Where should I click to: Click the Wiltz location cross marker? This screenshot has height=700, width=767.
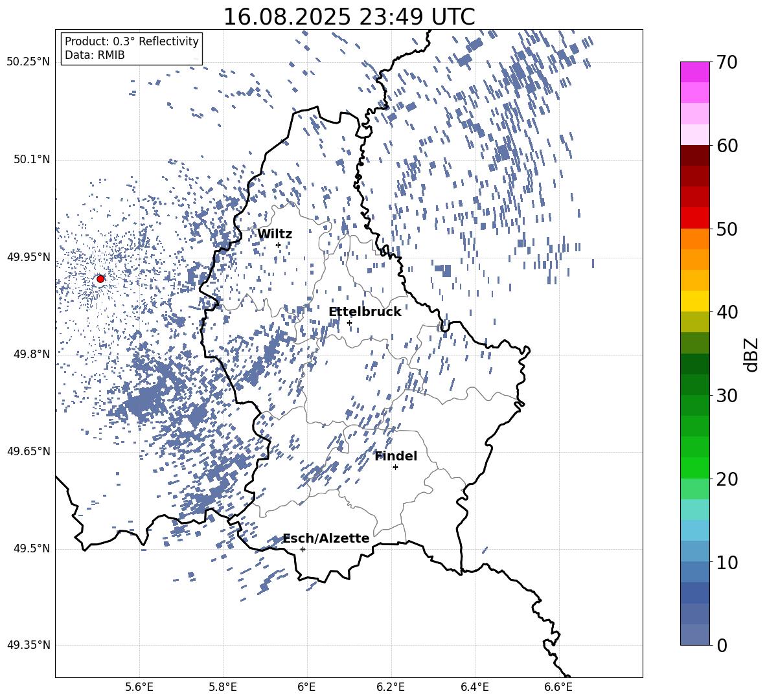click(x=279, y=245)
